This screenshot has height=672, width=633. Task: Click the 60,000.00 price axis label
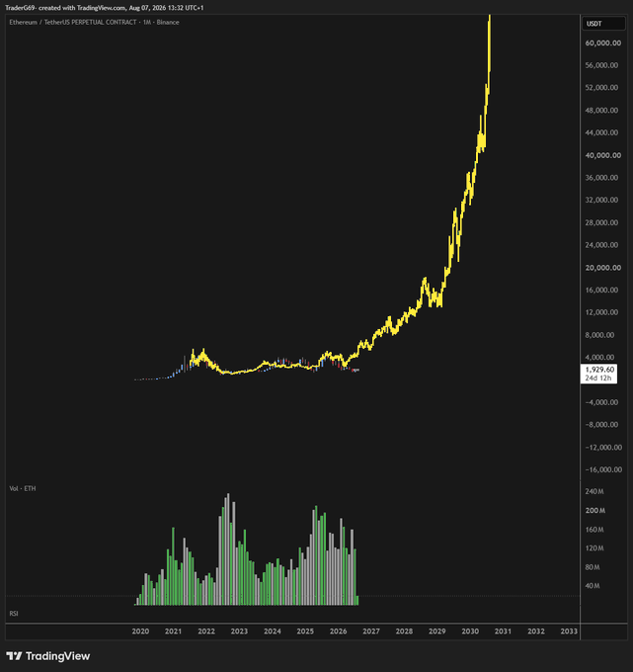coord(603,42)
